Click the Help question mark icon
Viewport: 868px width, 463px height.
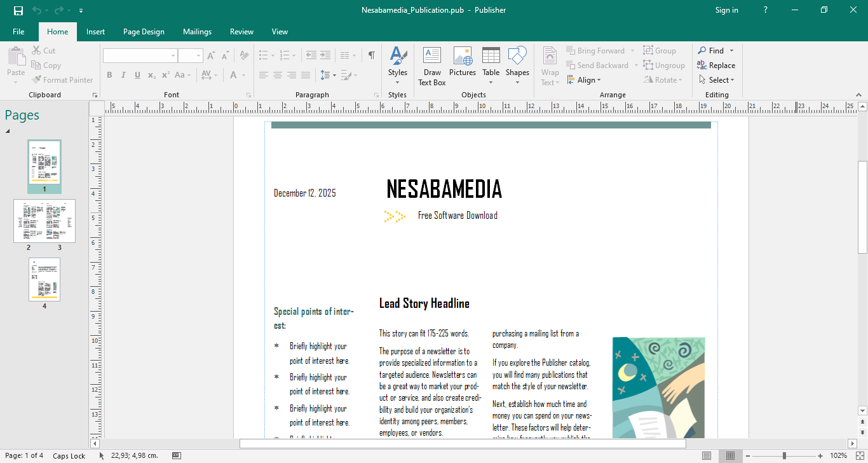point(766,10)
